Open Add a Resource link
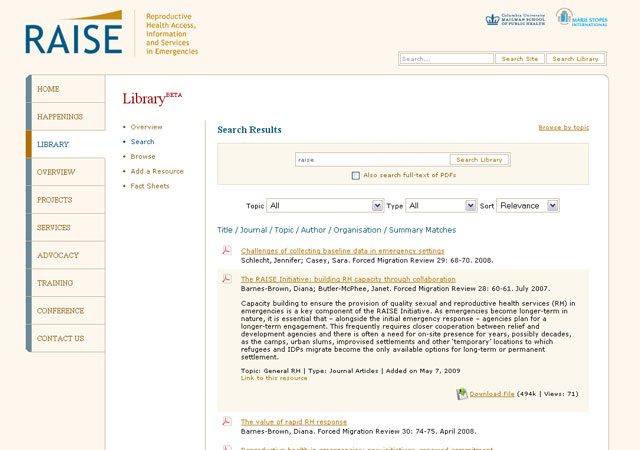 [157, 171]
